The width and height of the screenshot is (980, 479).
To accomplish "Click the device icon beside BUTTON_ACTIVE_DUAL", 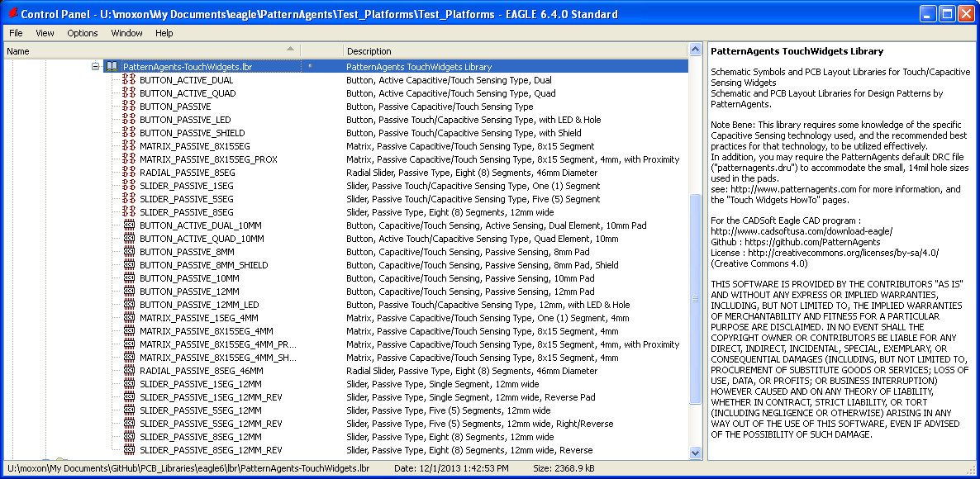I will click(129, 80).
